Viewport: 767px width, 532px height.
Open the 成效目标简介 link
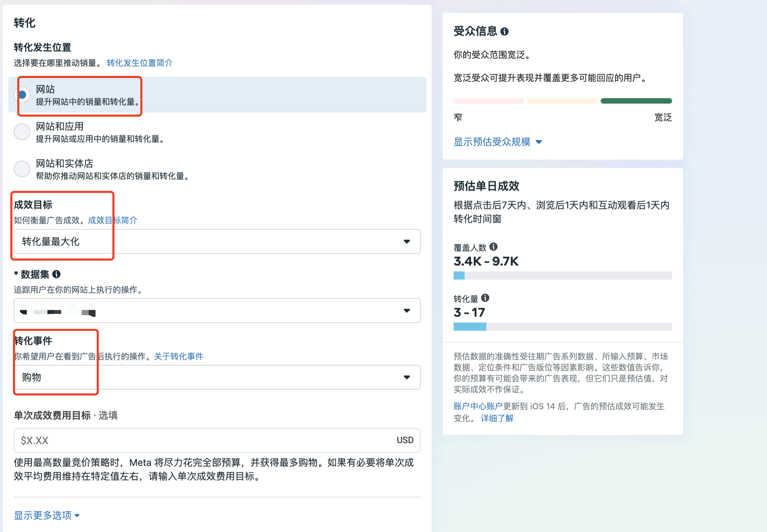point(112,220)
